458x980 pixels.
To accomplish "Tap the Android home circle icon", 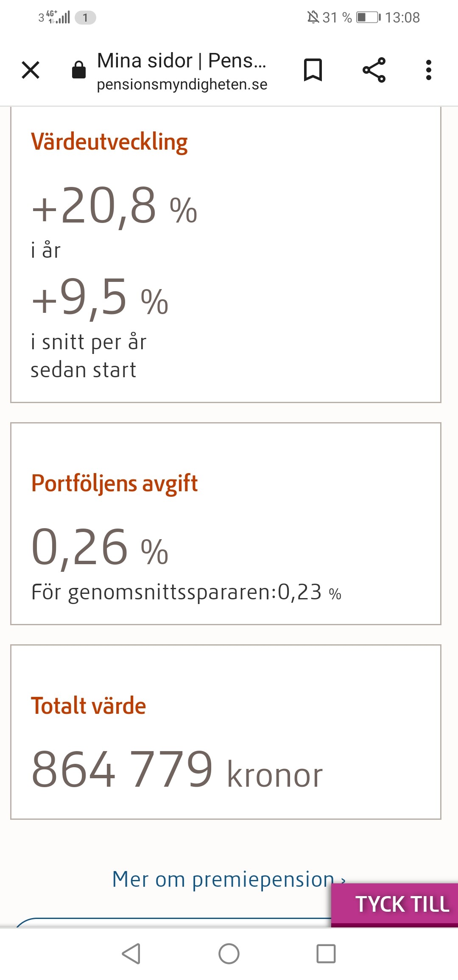I will click(x=229, y=954).
